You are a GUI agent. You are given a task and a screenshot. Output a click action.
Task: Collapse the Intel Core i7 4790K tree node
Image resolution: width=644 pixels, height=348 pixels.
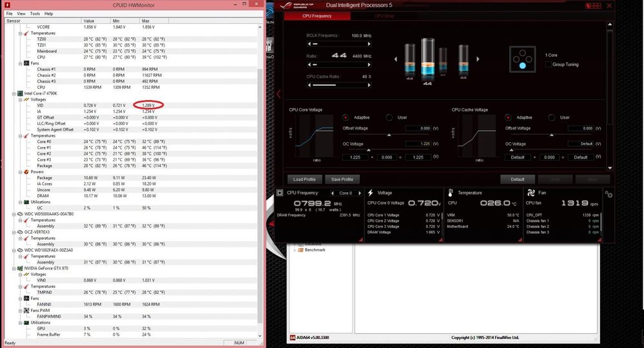pyautogui.click(x=14, y=93)
